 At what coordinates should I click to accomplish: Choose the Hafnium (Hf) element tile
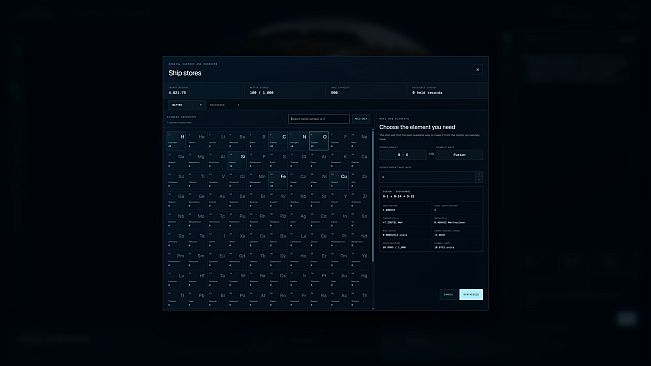pyautogui.click(x=196, y=280)
